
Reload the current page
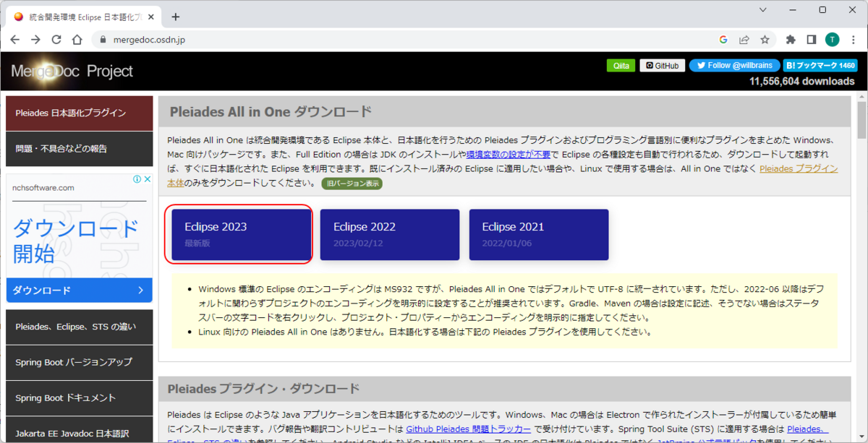tap(56, 40)
